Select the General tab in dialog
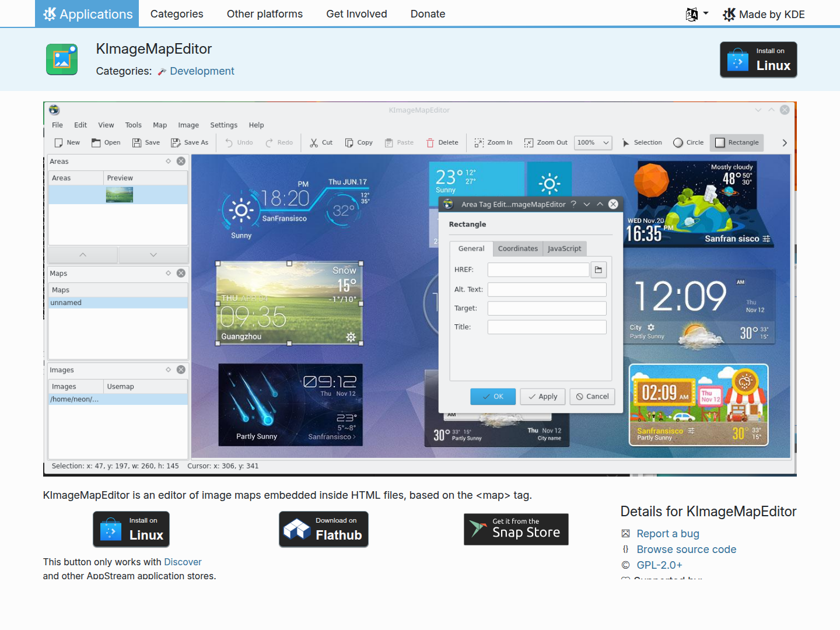 pyautogui.click(x=471, y=249)
